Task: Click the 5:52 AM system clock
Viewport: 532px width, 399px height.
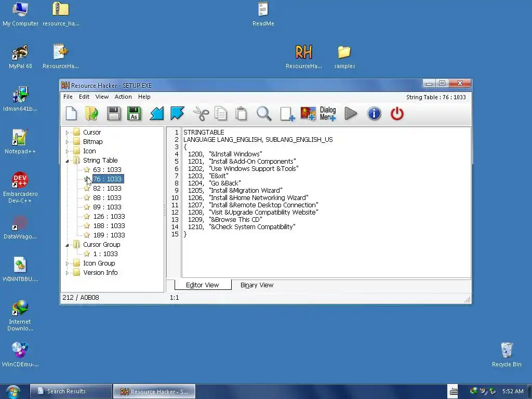Action: point(513,391)
